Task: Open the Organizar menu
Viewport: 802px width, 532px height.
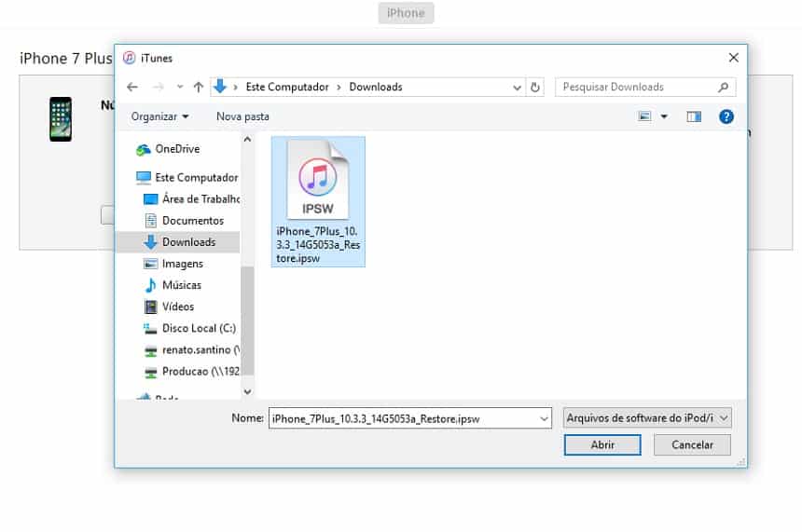Action: (x=159, y=116)
